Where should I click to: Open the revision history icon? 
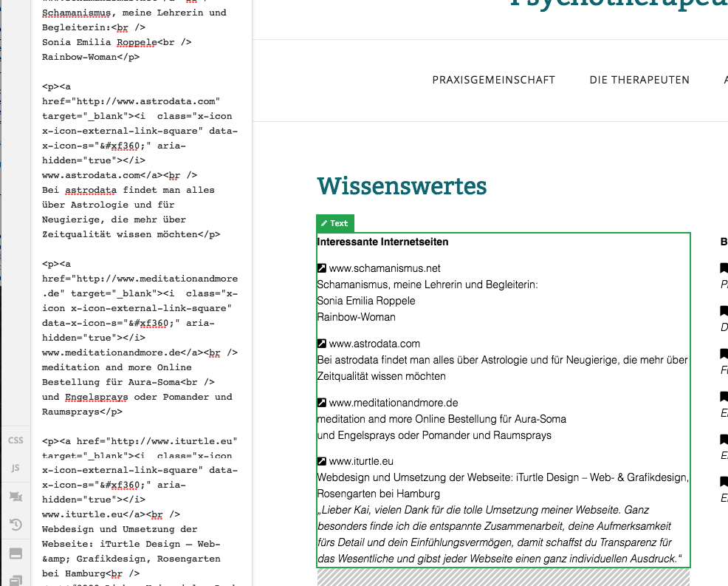pos(16,525)
